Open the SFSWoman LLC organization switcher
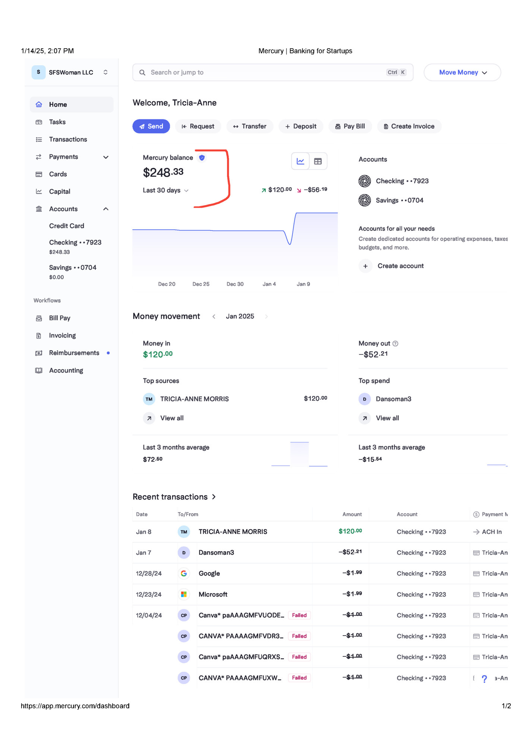Screen dimensions: 532x756 [x=71, y=72]
